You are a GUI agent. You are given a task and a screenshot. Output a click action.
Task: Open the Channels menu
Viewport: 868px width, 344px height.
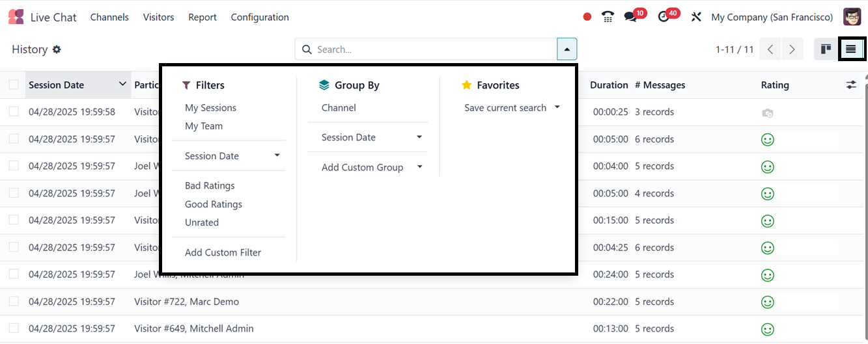[x=109, y=17]
